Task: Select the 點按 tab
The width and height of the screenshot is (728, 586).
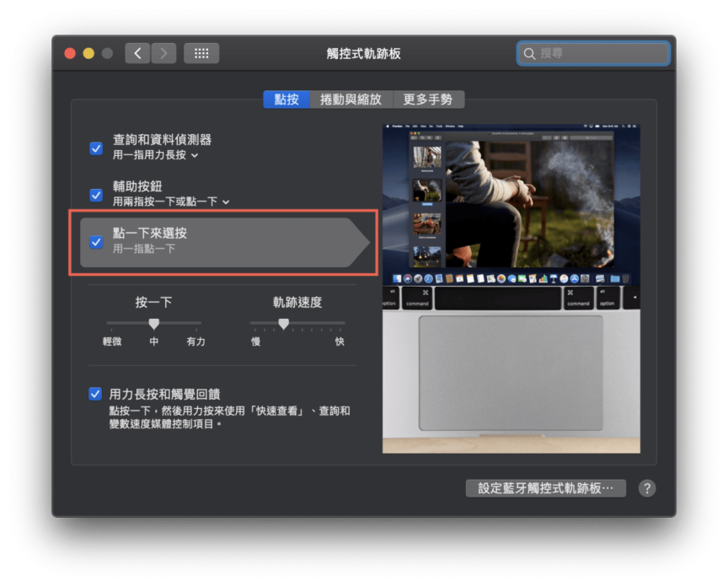Action: [x=286, y=99]
